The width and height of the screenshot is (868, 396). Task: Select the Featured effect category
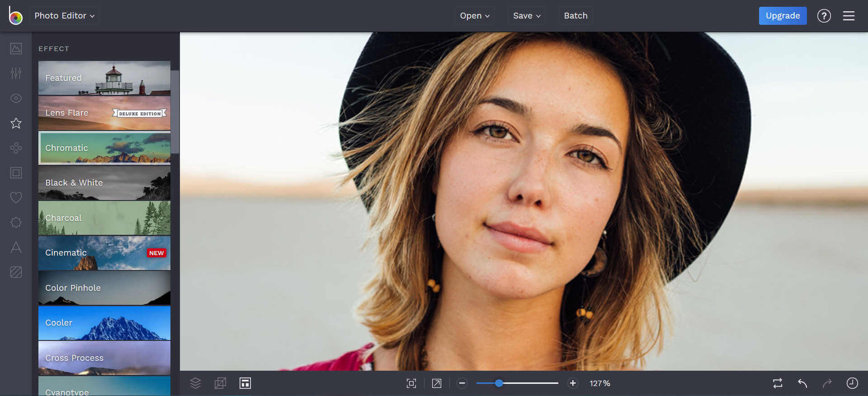click(104, 78)
